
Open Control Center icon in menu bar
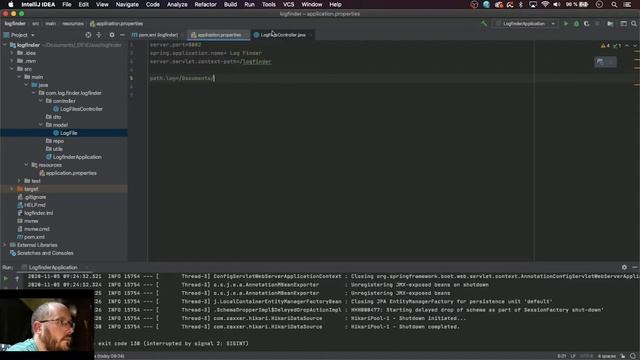tap(627, 4)
